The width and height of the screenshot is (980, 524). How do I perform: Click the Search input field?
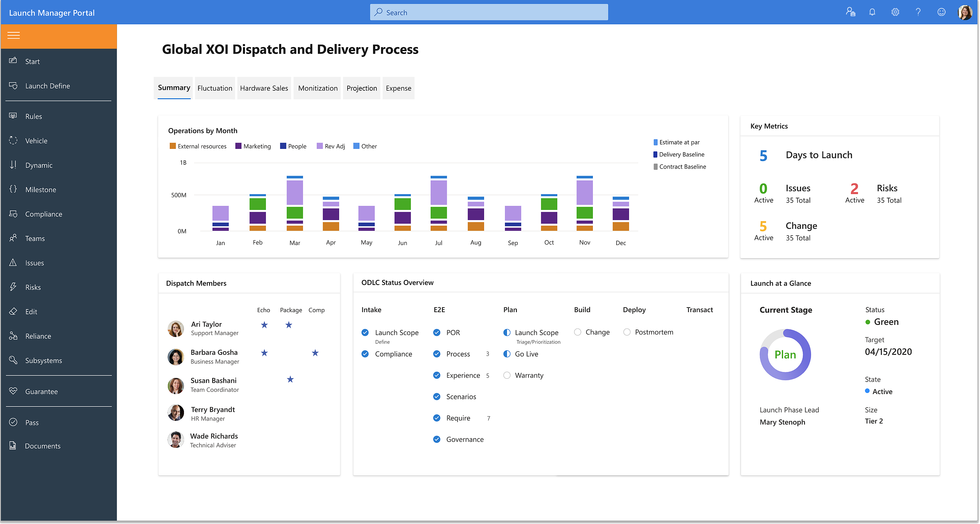click(x=489, y=12)
